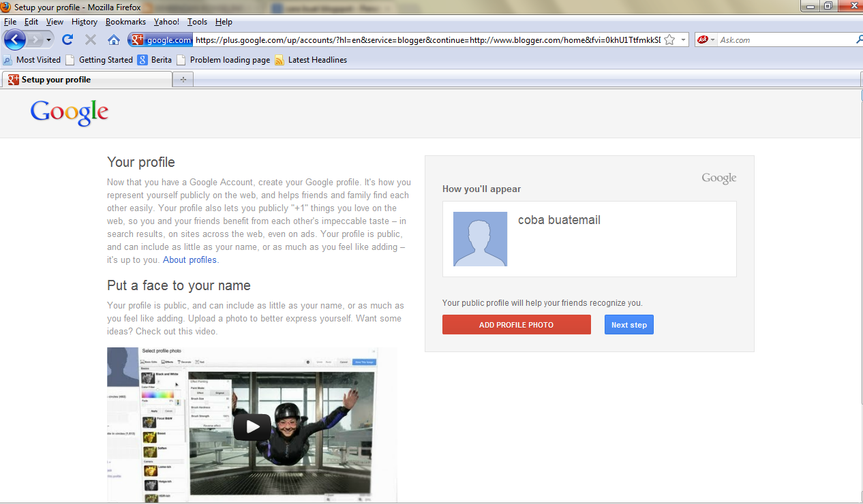
Task: Open a new tab with plus button
Action: point(183,80)
